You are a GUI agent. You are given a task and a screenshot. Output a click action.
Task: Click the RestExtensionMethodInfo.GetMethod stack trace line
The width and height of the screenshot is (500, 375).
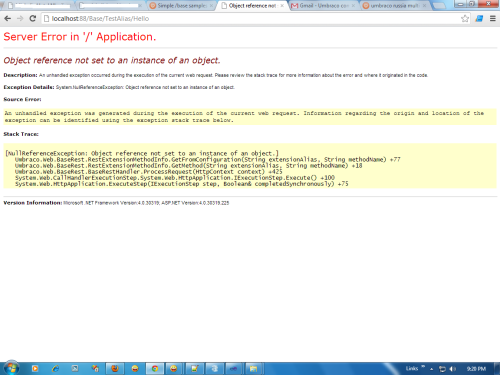point(188,166)
